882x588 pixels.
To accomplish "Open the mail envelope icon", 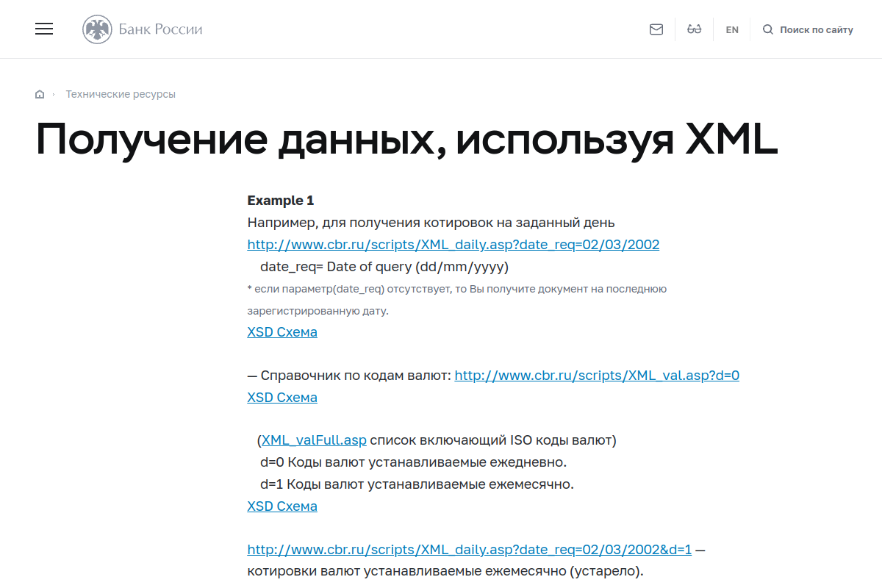I will (656, 29).
